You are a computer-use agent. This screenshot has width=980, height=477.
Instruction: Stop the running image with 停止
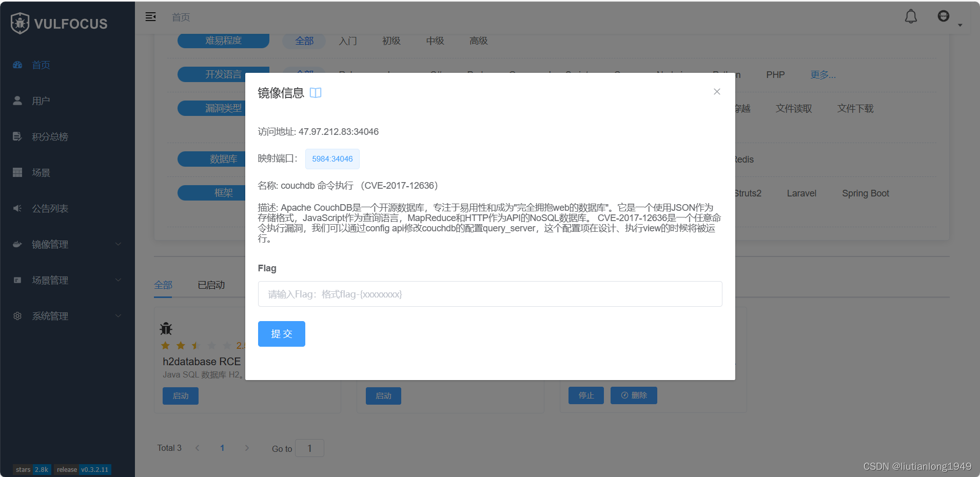click(586, 395)
